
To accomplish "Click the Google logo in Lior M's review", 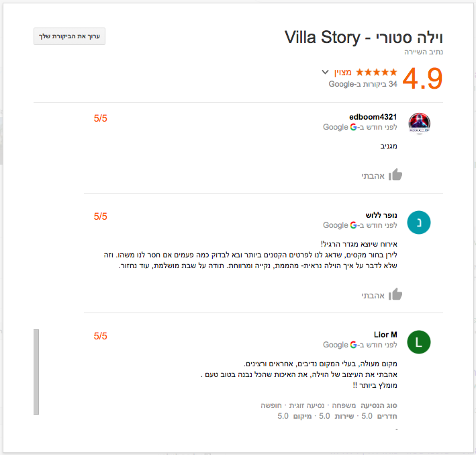I will point(353,345).
